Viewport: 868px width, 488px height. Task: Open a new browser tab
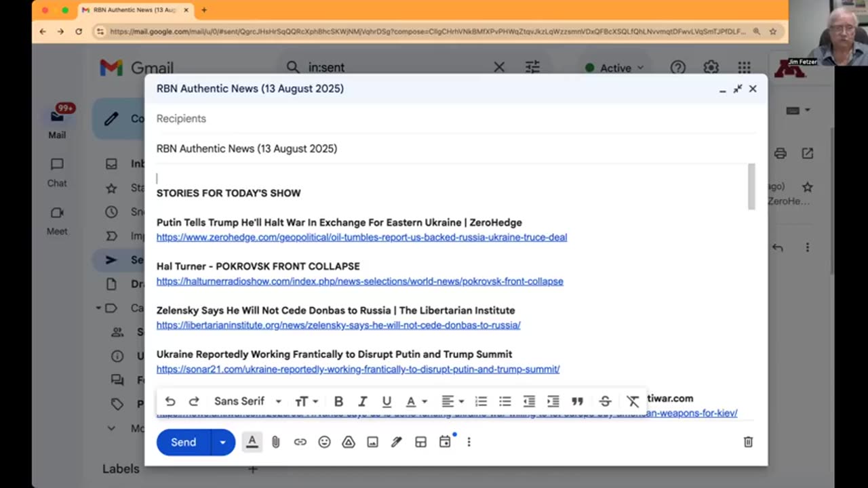(x=204, y=10)
